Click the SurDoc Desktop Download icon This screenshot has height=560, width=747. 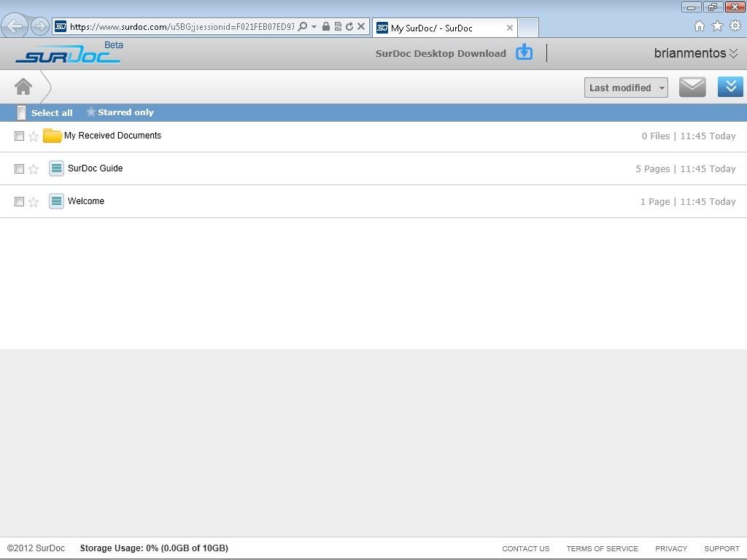pyautogui.click(x=524, y=52)
